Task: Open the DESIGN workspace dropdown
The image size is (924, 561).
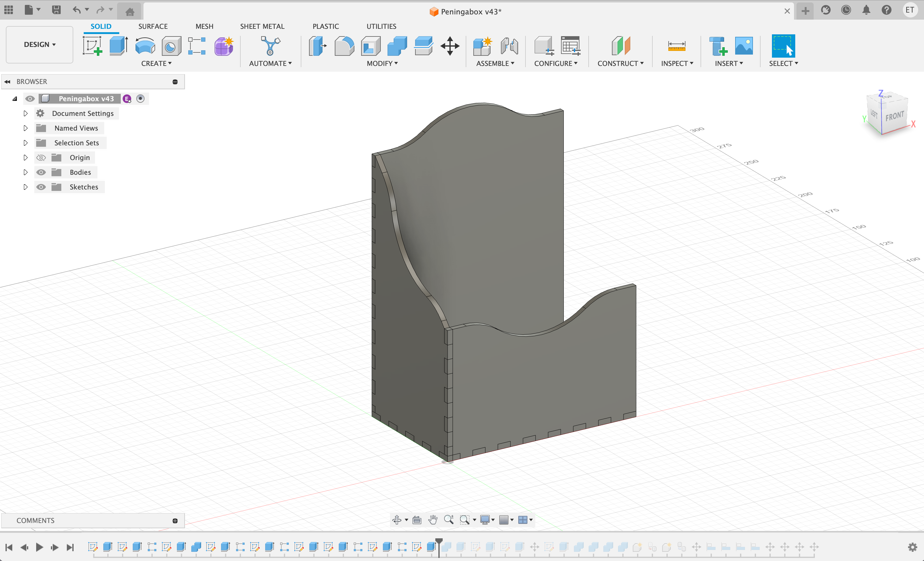Action: coord(40,45)
